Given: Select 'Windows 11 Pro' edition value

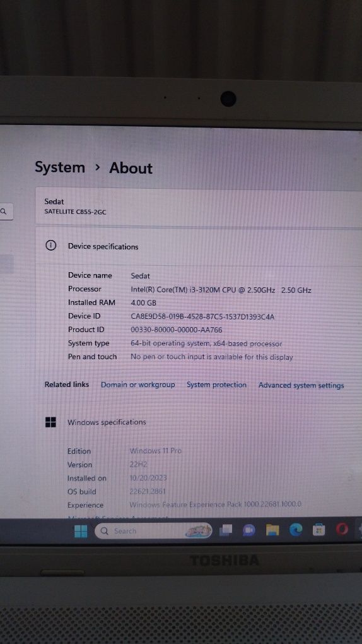Looking at the screenshot, I should [156, 451].
